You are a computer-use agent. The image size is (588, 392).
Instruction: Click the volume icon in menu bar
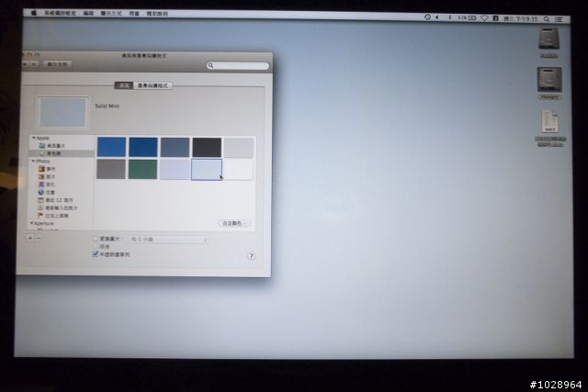click(x=437, y=17)
